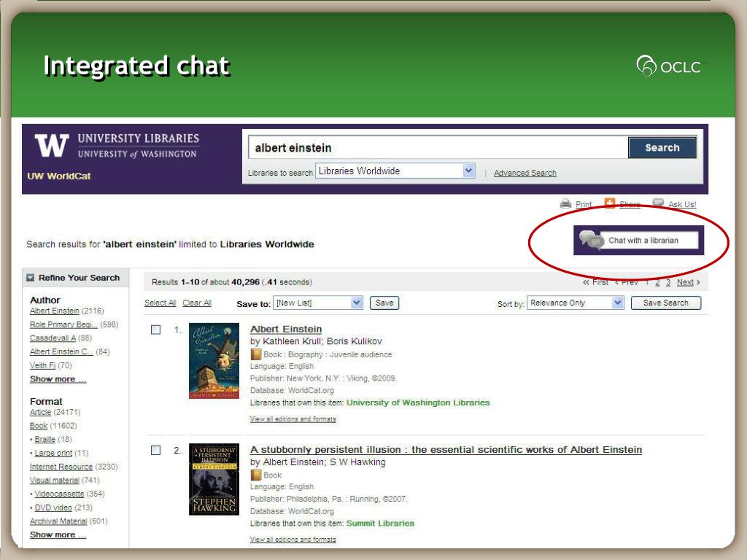This screenshot has width=747, height=560.
Task: Filter by format Internet Resource
Action: 61,467
